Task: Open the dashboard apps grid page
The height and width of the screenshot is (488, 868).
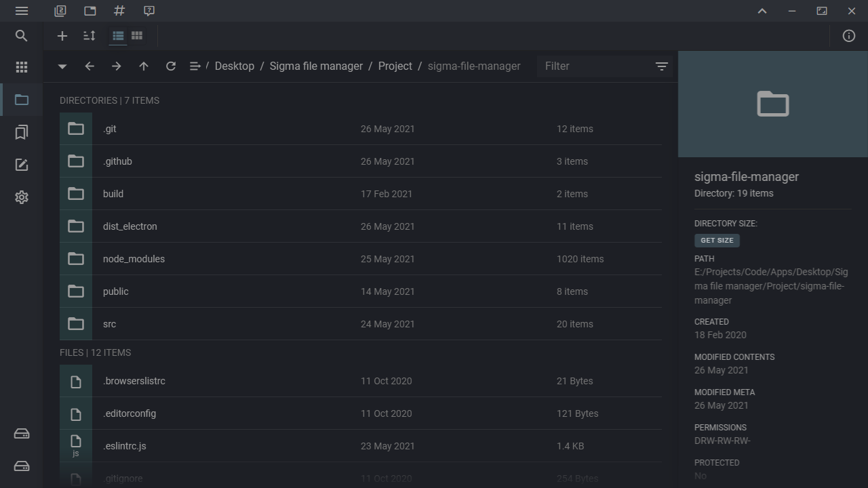Action: [22, 67]
